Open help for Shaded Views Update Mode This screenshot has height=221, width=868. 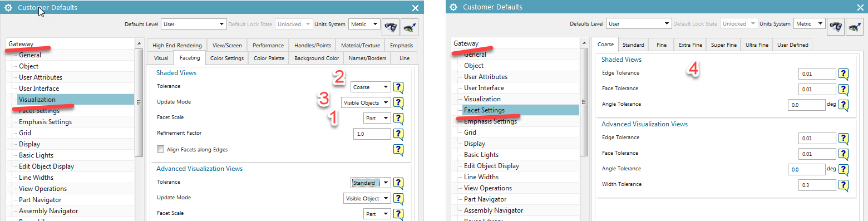click(x=398, y=102)
